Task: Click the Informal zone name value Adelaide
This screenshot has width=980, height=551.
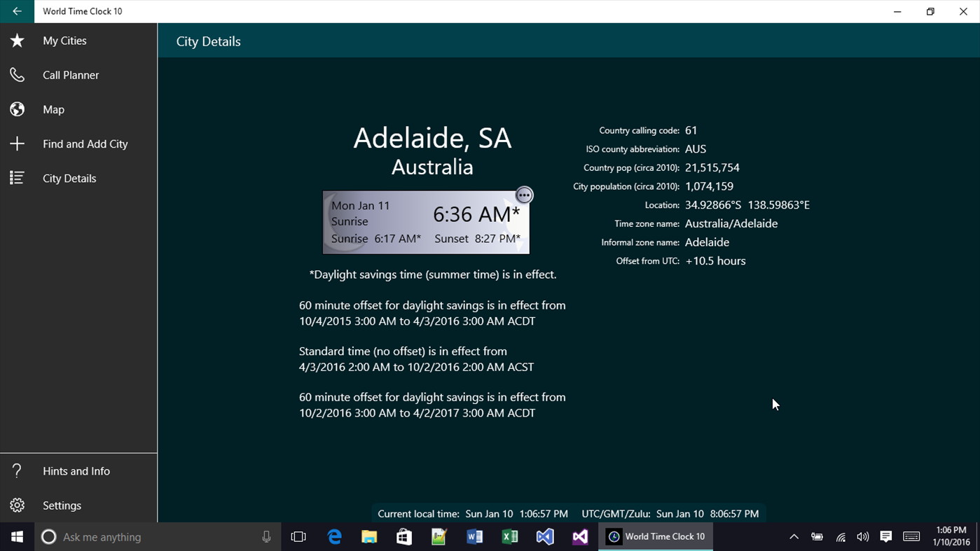Action: [x=707, y=242]
